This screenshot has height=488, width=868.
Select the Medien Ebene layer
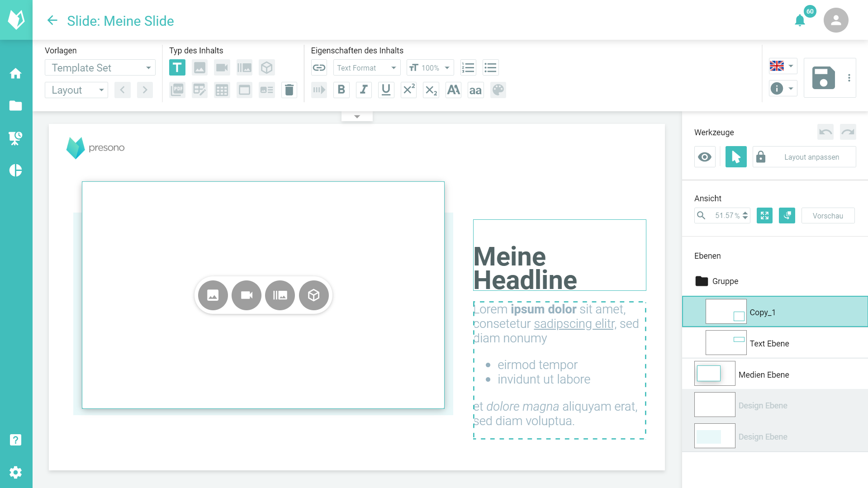point(775,374)
